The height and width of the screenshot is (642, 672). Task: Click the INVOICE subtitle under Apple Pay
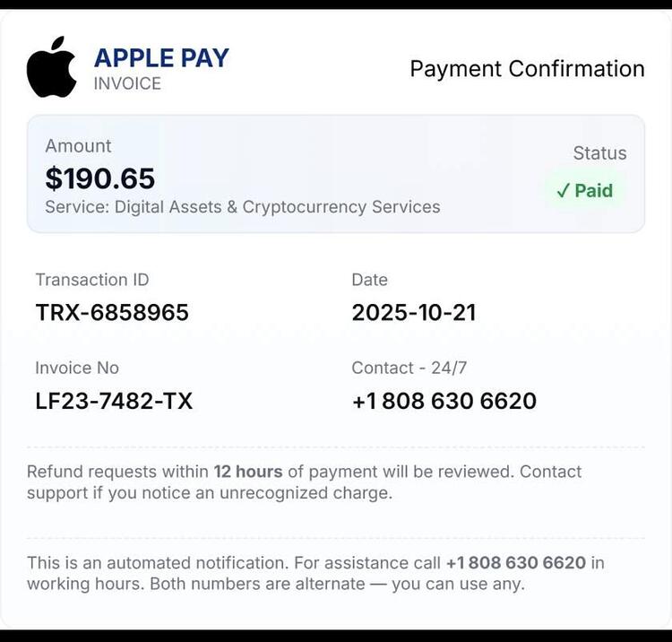[127, 83]
